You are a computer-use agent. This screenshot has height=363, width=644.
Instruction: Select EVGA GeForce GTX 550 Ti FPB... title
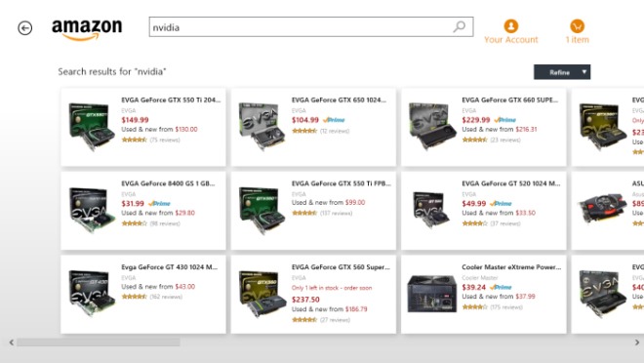tap(342, 183)
